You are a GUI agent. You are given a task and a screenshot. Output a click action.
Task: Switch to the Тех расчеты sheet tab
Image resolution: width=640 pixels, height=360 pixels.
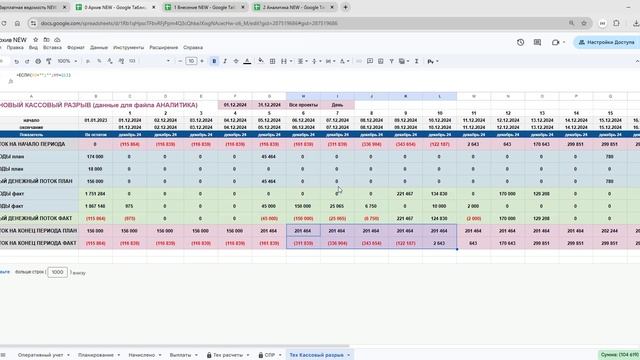(228, 355)
